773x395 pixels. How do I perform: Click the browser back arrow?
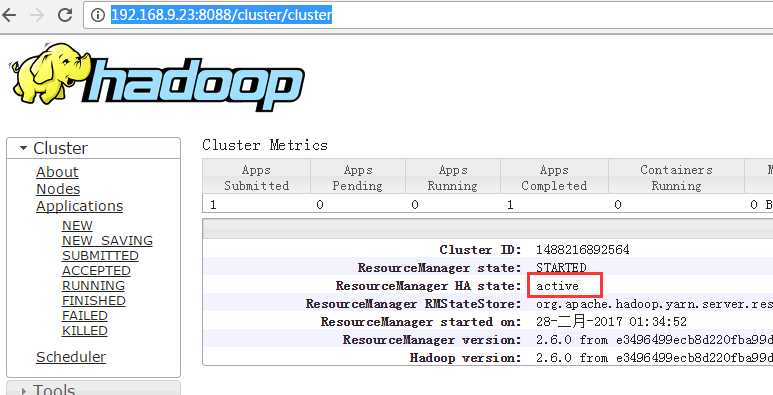tap(8, 15)
